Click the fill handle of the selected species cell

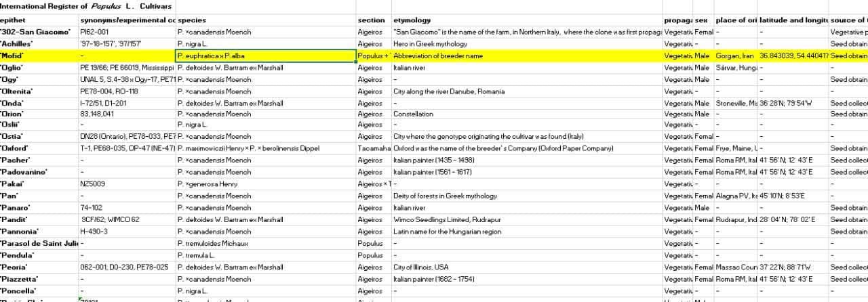356,62
